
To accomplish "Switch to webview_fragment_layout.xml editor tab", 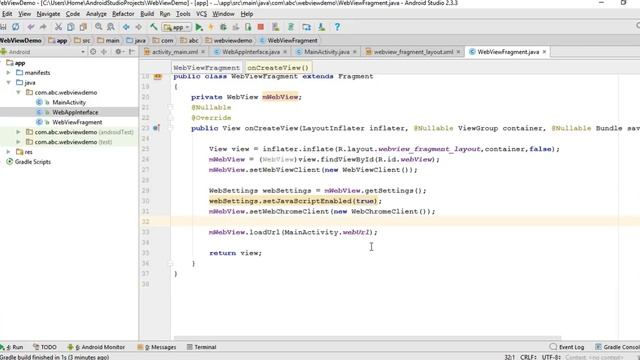I will [x=413, y=52].
